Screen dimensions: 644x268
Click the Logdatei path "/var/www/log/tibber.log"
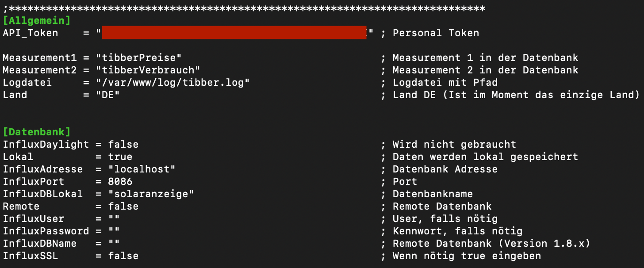(x=173, y=82)
